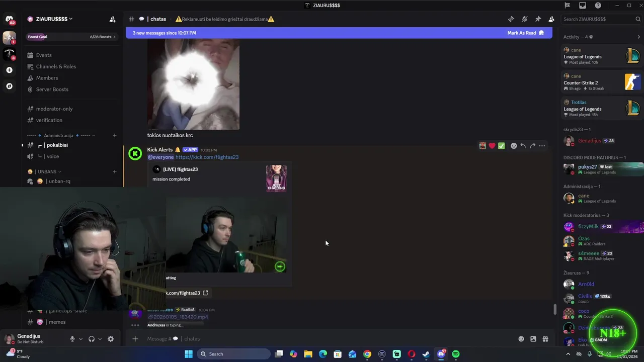Open glowing cat image attachment

coord(193,84)
